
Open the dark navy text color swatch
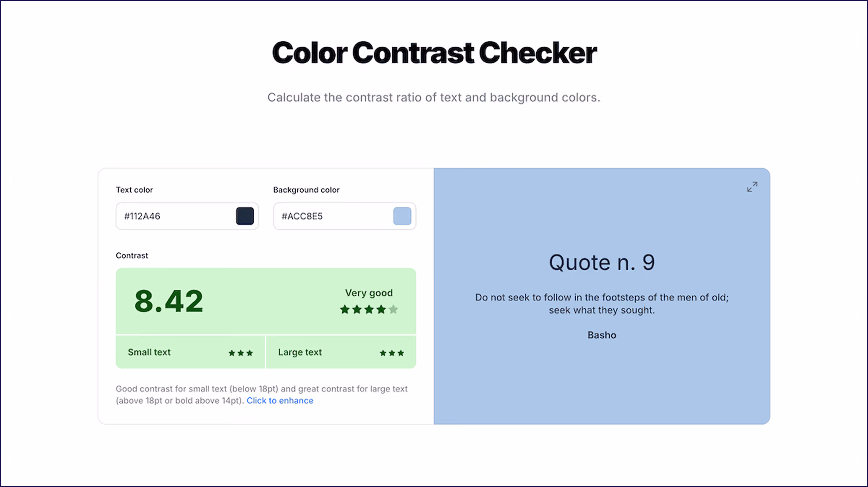click(x=245, y=216)
